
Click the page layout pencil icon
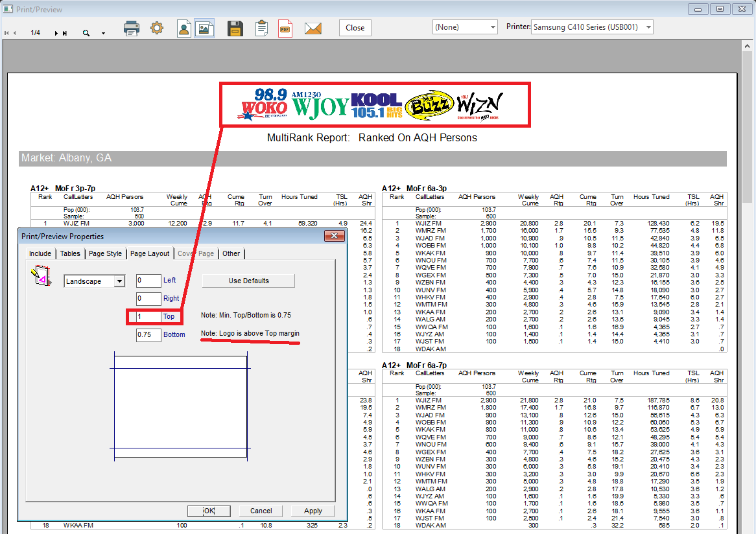[41, 276]
